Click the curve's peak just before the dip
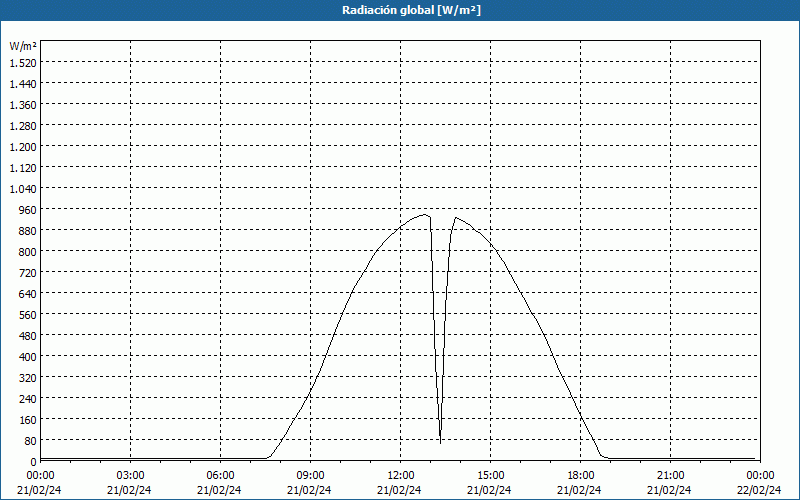 pos(425,214)
